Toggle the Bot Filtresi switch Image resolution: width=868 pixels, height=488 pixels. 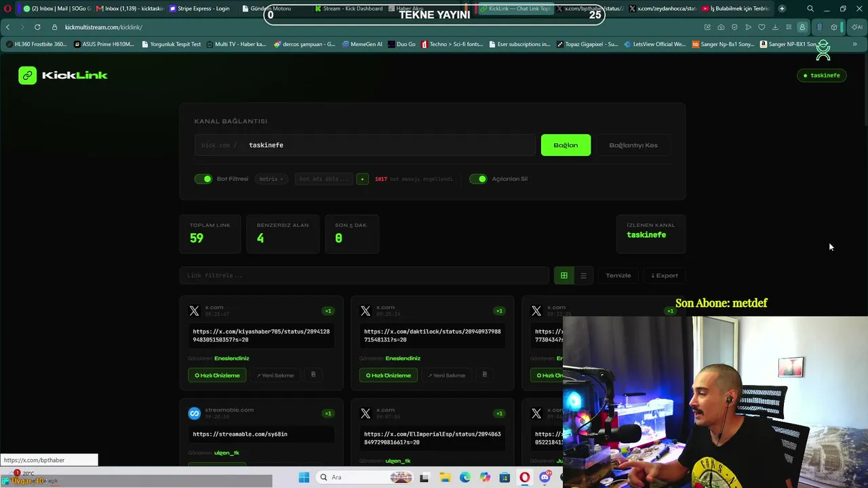pyautogui.click(x=203, y=179)
